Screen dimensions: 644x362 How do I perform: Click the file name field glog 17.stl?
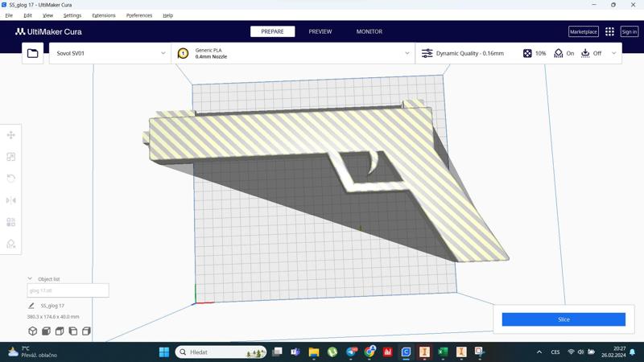pos(68,290)
